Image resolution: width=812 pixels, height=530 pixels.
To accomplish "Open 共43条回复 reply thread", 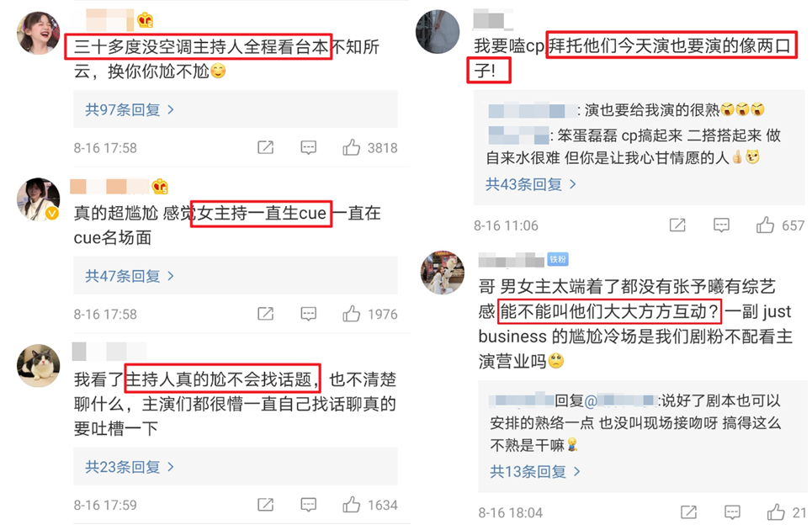I will click(530, 183).
